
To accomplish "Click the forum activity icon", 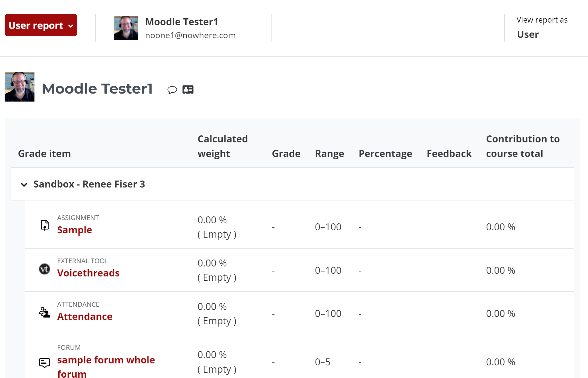I will point(45,362).
